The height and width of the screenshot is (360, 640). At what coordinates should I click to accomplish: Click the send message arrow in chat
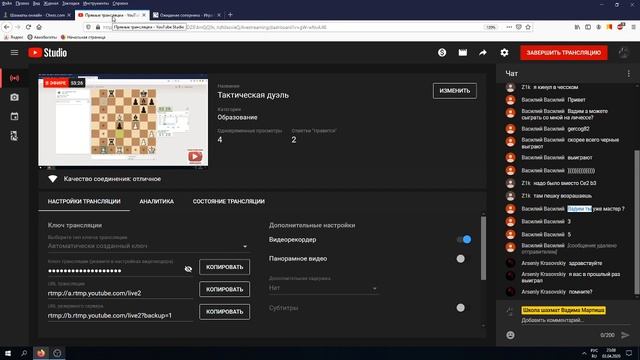625,335
